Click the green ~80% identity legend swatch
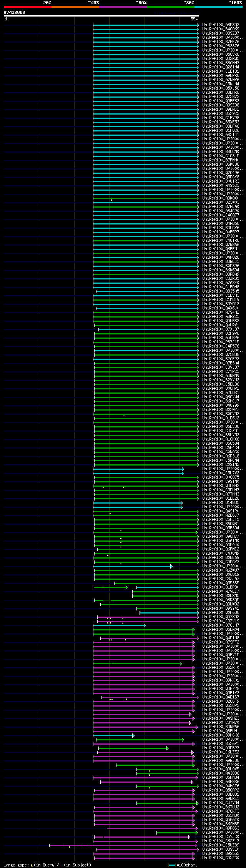 [x=170, y=7]
